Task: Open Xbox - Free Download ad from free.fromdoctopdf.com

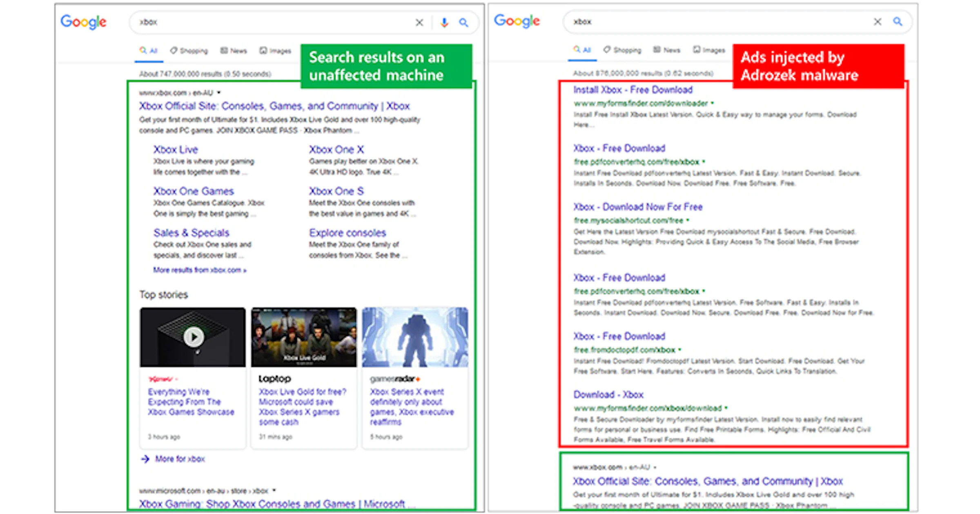Action: (619, 337)
